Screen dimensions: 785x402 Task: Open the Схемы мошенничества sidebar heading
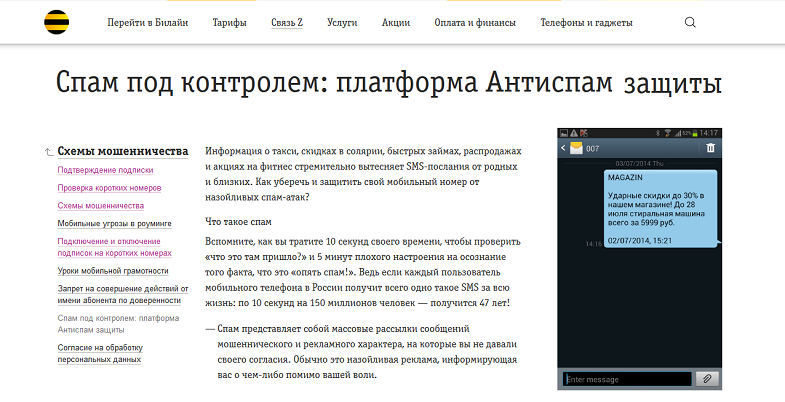click(x=123, y=151)
